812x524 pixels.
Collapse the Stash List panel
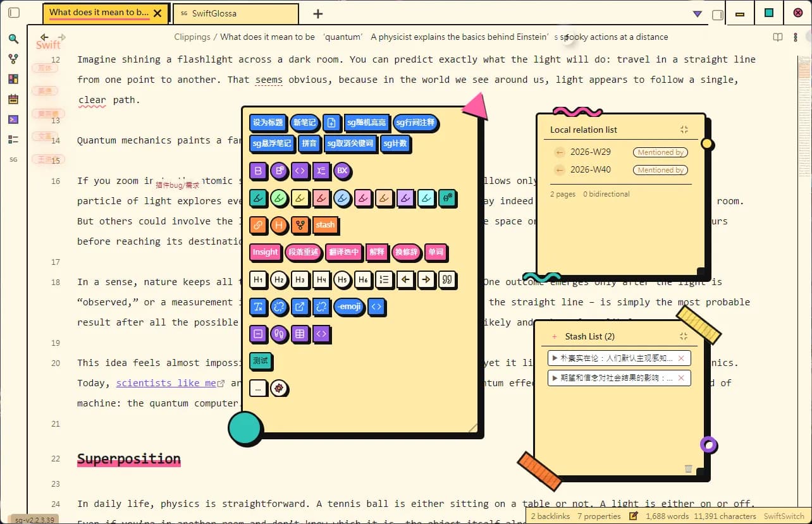coord(683,336)
